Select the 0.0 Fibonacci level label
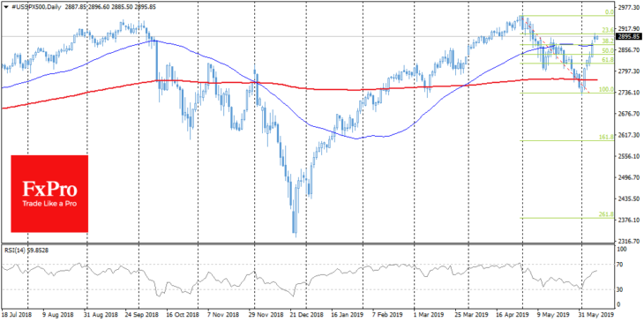 [x=610, y=12]
